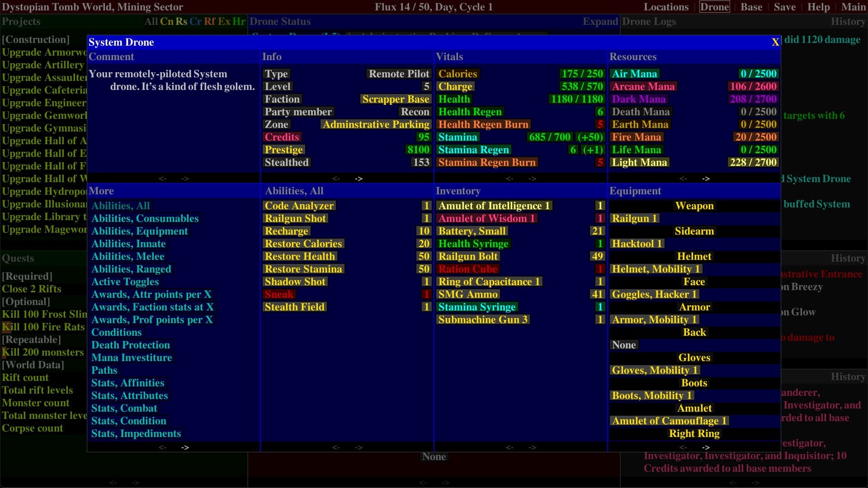Image resolution: width=868 pixels, height=488 pixels.
Task: Open Active Toggles list in More
Action: [x=125, y=282]
